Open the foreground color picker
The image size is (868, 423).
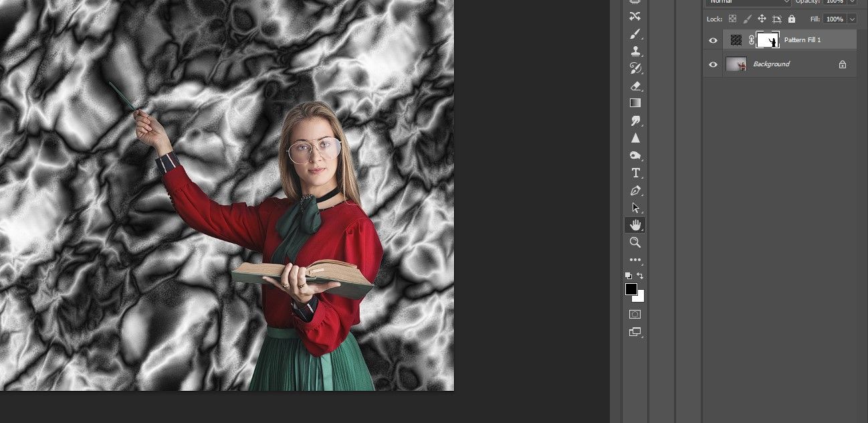coord(631,288)
